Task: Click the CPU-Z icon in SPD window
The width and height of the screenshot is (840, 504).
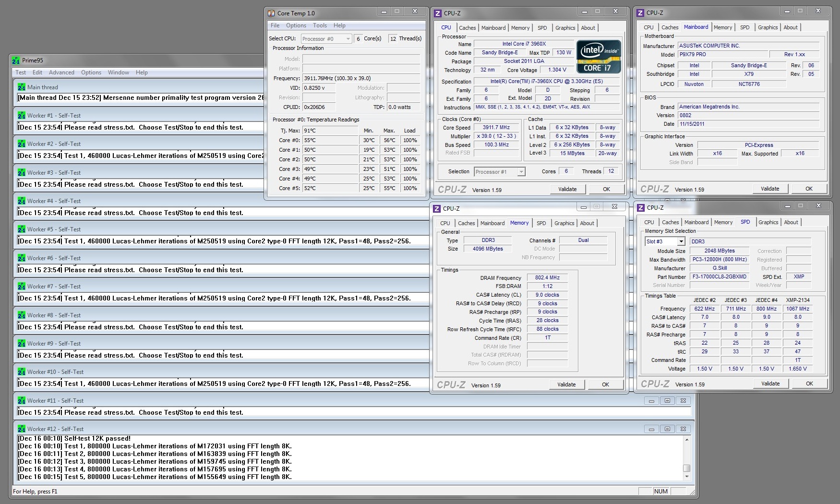Action: tap(640, 207)
